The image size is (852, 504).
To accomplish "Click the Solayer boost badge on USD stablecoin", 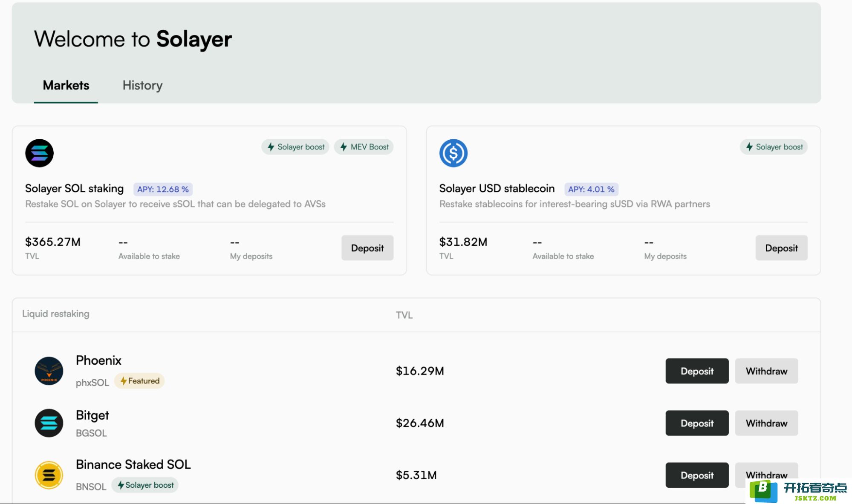I will [774, 147].
